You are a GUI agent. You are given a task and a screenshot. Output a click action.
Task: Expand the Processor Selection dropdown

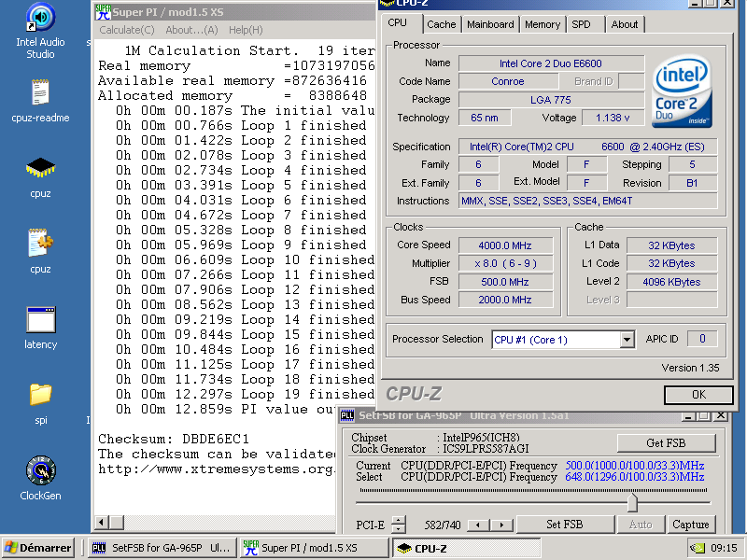tap(627, 340)
